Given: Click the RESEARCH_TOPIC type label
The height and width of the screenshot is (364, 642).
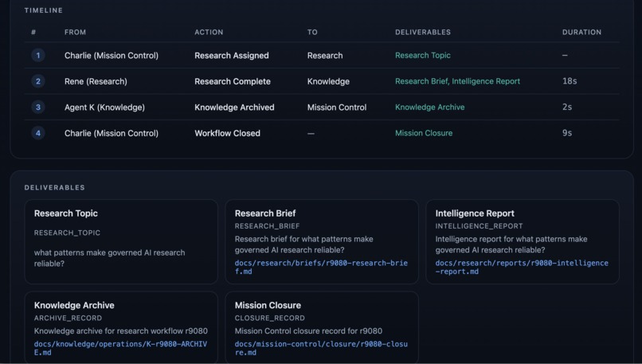Looking at the screenshot, I should (x=67, y=233).
